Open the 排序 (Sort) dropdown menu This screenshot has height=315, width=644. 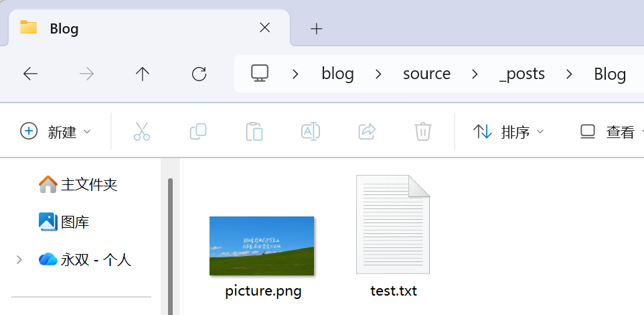509,131
